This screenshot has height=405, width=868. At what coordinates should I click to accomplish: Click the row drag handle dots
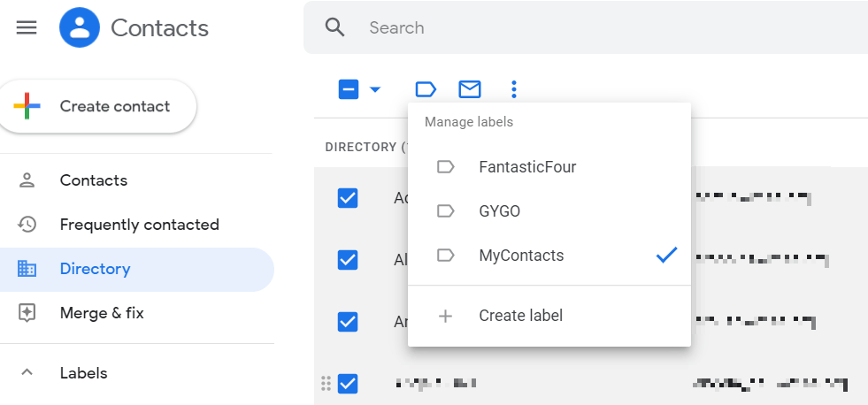pyautogui.click(x=326, y=383)
